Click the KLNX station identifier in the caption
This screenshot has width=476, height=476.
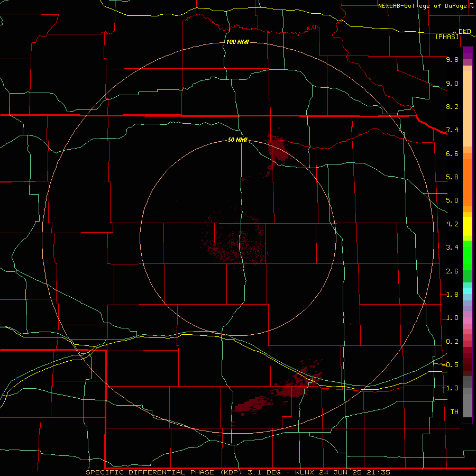(x=305, y=472)
